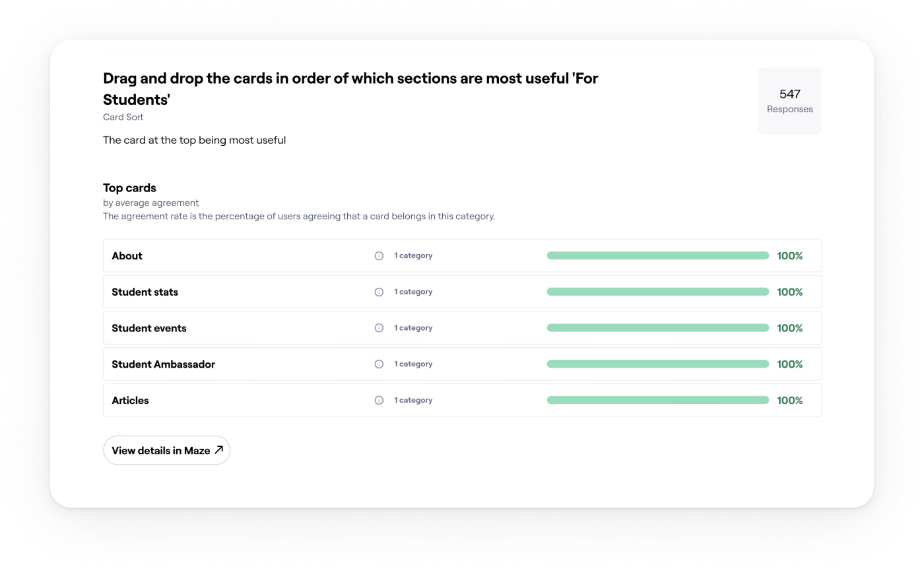Image resolution: width=924 pixels, height=569 pixels.
Task: Click the 547 Responses counter box
Action: click(x=789, y=101)
